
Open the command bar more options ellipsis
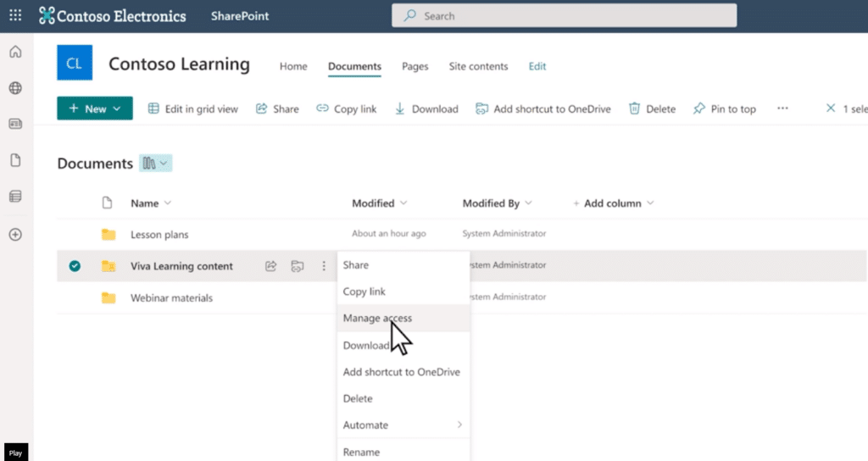(x=782, y=108)
